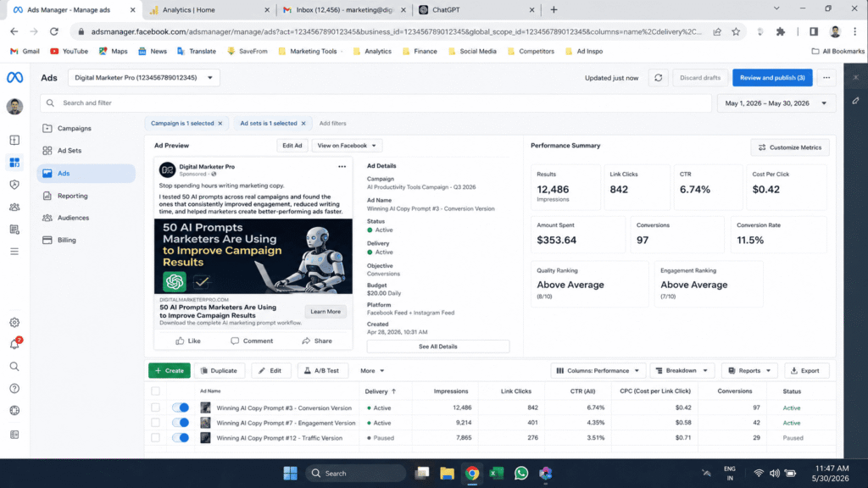Click the Duplicate button
Image resolution: width=868 pixels, height=488 pixels.
coord(220,371)
